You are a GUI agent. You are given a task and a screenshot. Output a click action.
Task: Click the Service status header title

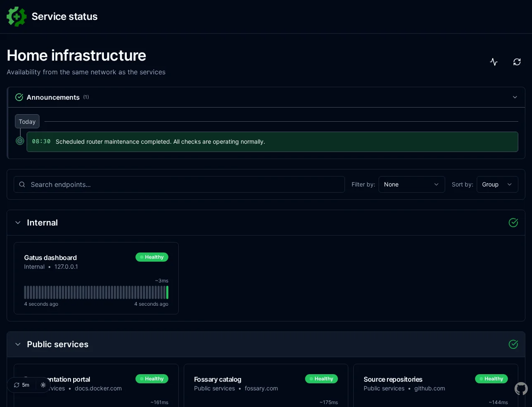pyautogui.click(x=64, y=17)
